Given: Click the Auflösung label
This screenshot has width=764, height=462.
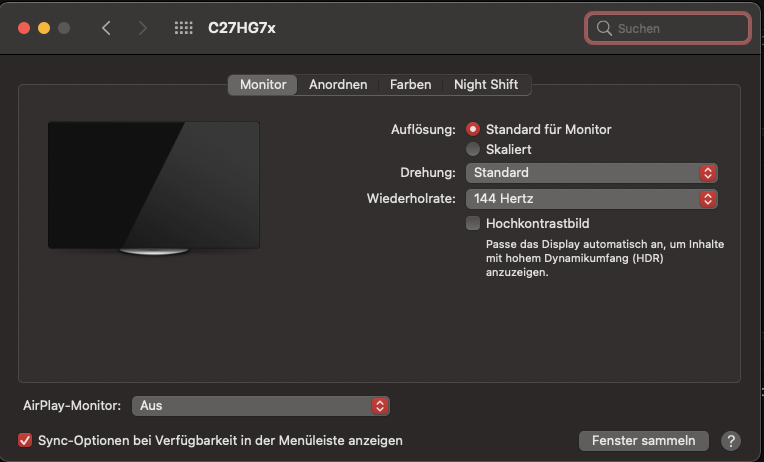Looking at the screenshot, I should pos(423,130).
